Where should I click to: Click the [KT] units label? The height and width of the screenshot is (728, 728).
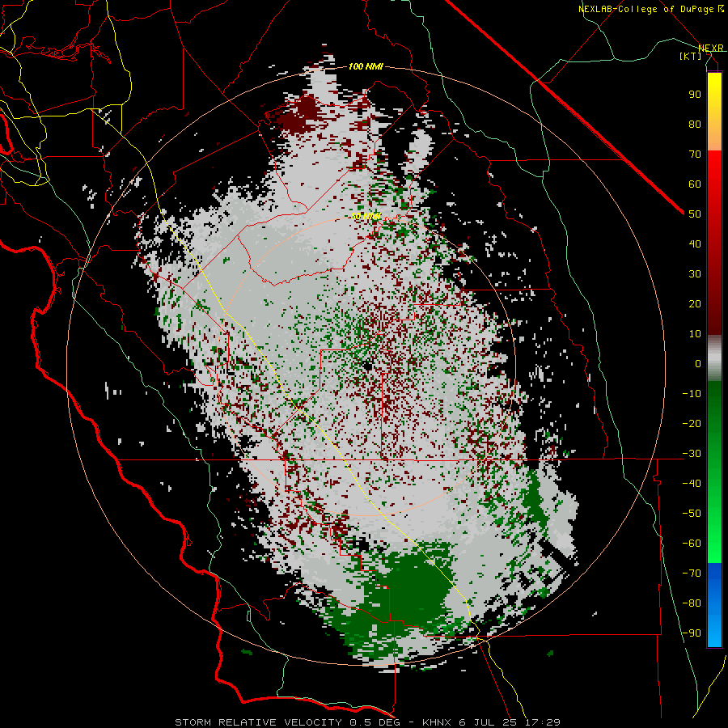click(691, 56)
